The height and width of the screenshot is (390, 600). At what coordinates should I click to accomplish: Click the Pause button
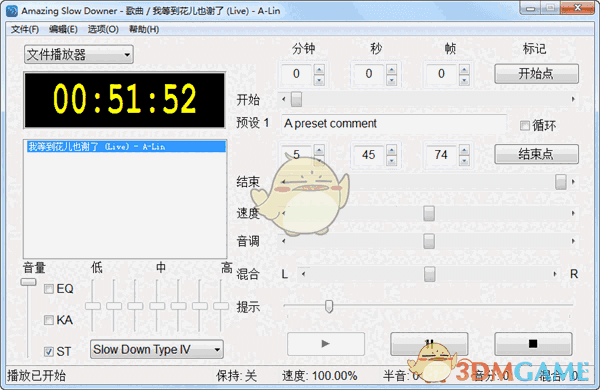pyautogui.click(x=429, y=343)
